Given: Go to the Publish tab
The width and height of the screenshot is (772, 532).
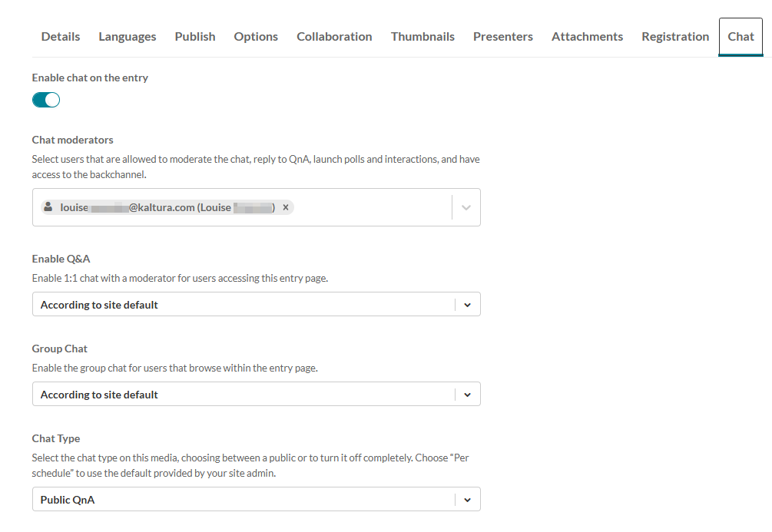Looking at the screenshot, I should [x=195, y=37].
